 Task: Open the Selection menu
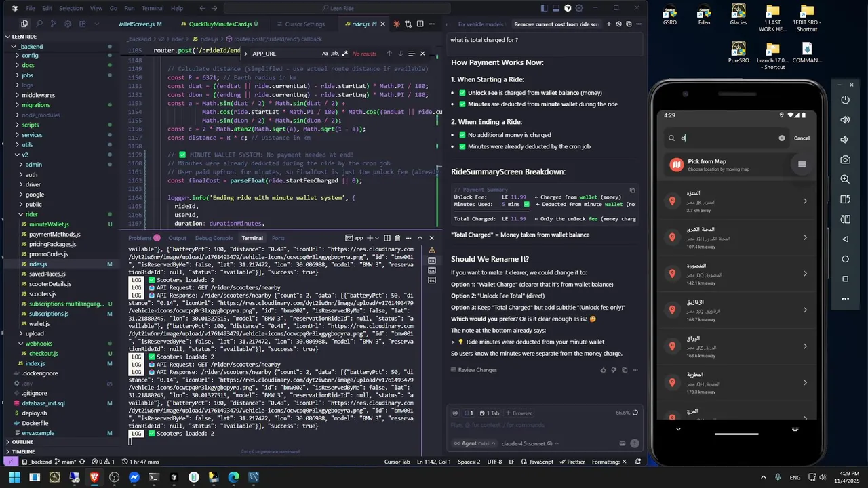[71, 8]
